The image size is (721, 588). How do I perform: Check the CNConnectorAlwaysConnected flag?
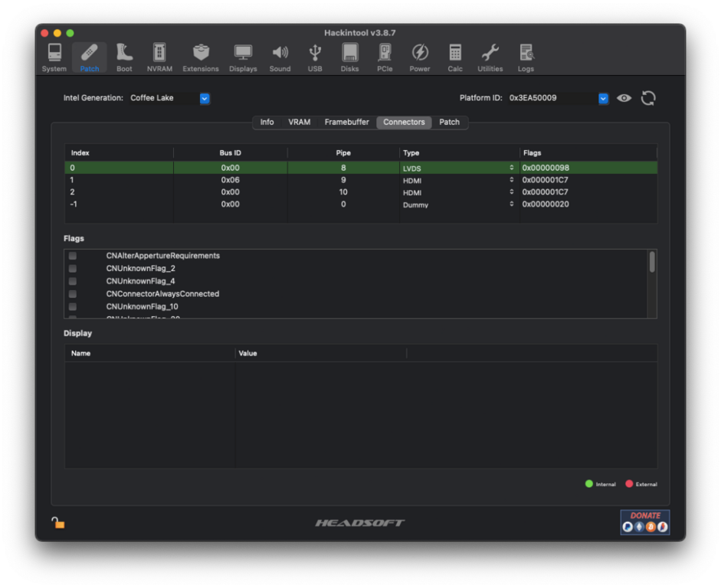coord(73,294)
